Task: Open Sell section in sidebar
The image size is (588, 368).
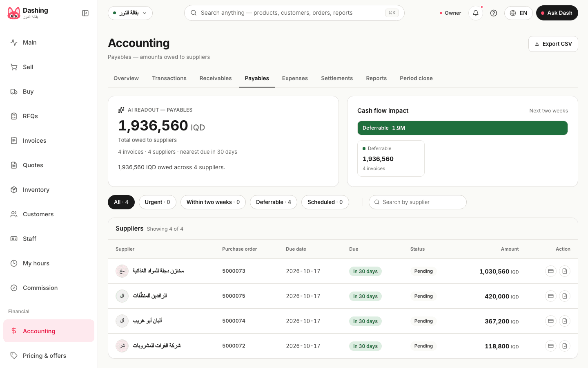Action: [49, 67]
